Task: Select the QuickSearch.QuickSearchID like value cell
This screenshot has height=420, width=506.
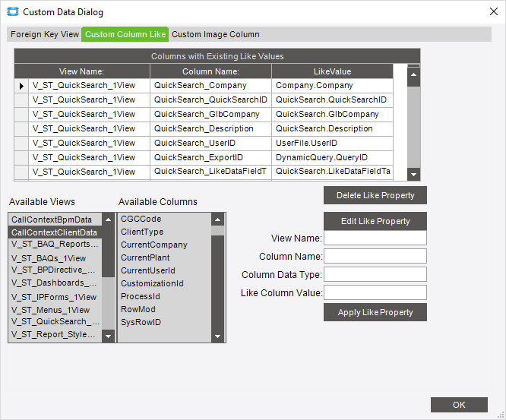Action: coord(332,100)
